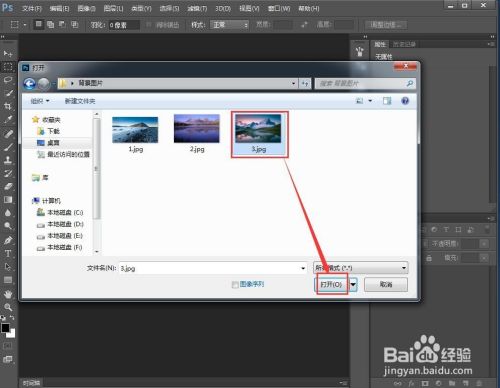Toggle the adjustment layer filter circle icon

(434, 230)
